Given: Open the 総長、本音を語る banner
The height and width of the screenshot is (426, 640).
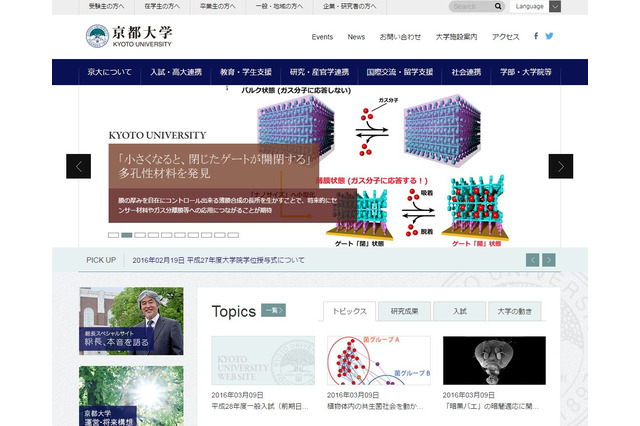Looking at the screenshot, I should 131,321.
